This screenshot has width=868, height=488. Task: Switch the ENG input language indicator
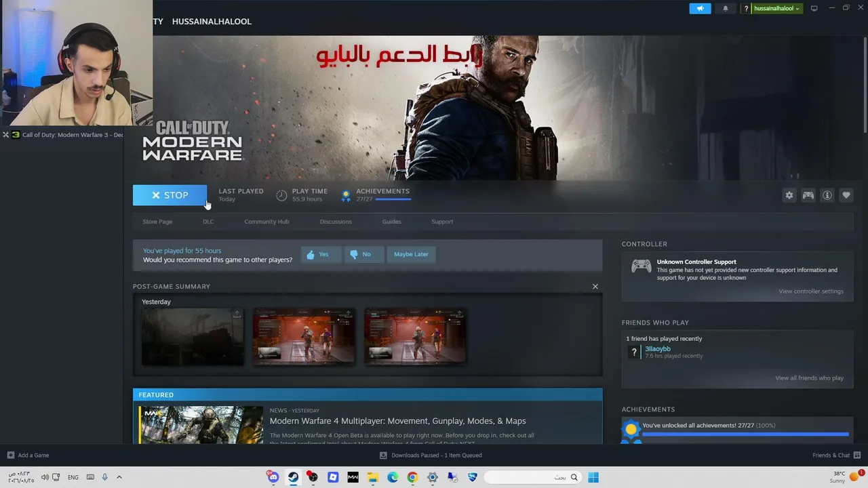click(x=73, y=477)
